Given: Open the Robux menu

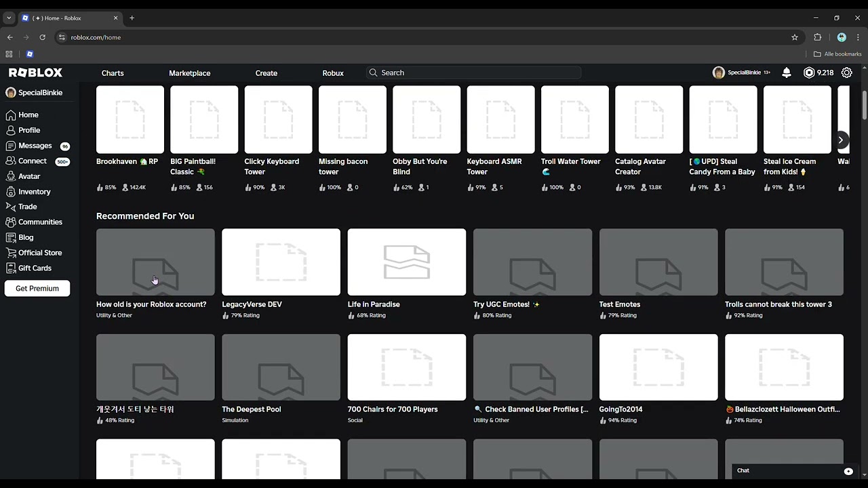Looking at the screenshot, I should (x=333, y=73).
